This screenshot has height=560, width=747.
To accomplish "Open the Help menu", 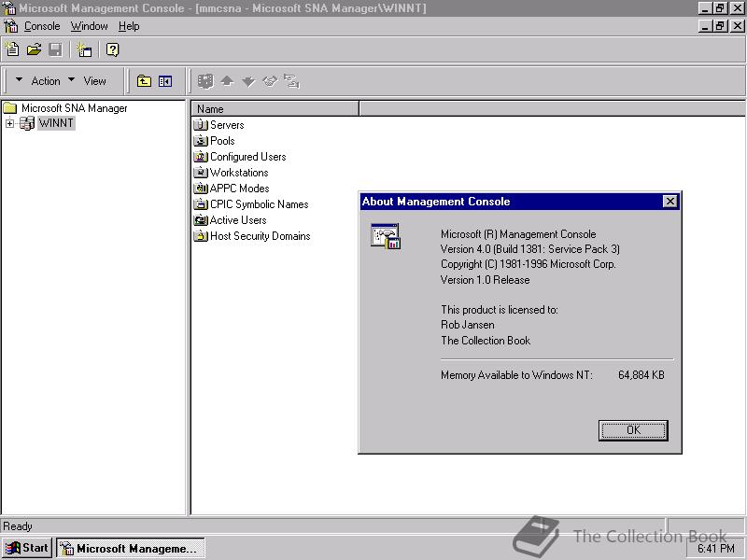I will click(129, 26).
